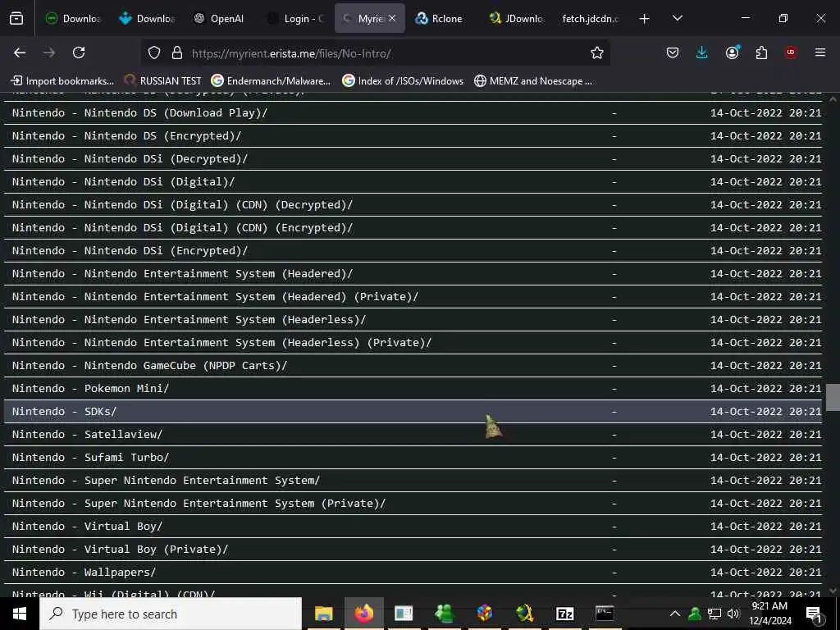The width and height of the screenshot is (840, 630).
Task: Open 7-Zip from the taskbar
Action: [x=564, y=614]
